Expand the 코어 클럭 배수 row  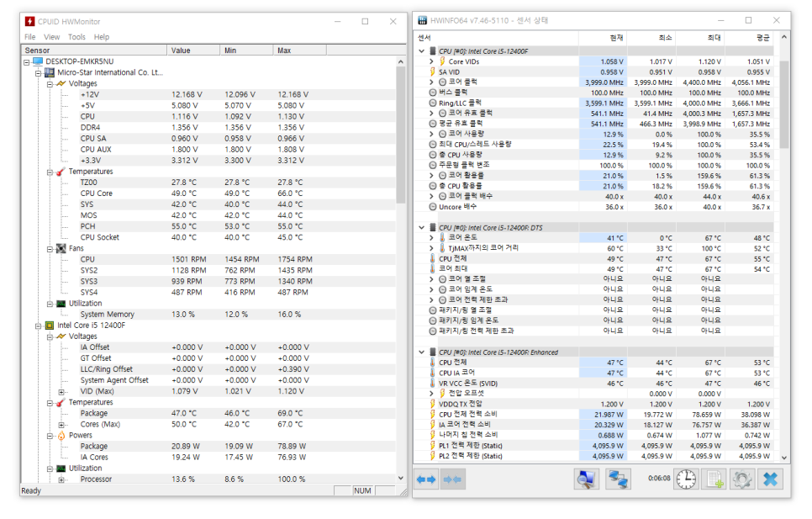pos(431,196)
